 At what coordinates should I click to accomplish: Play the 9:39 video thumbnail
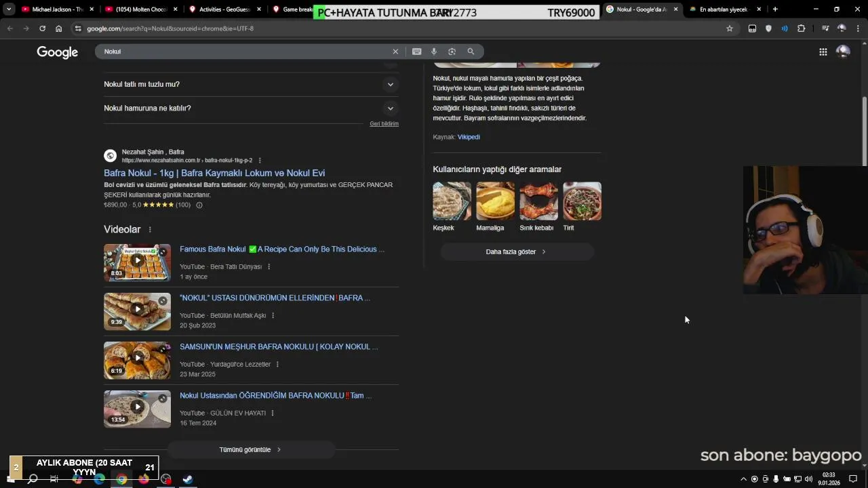[x=137, y=312]
